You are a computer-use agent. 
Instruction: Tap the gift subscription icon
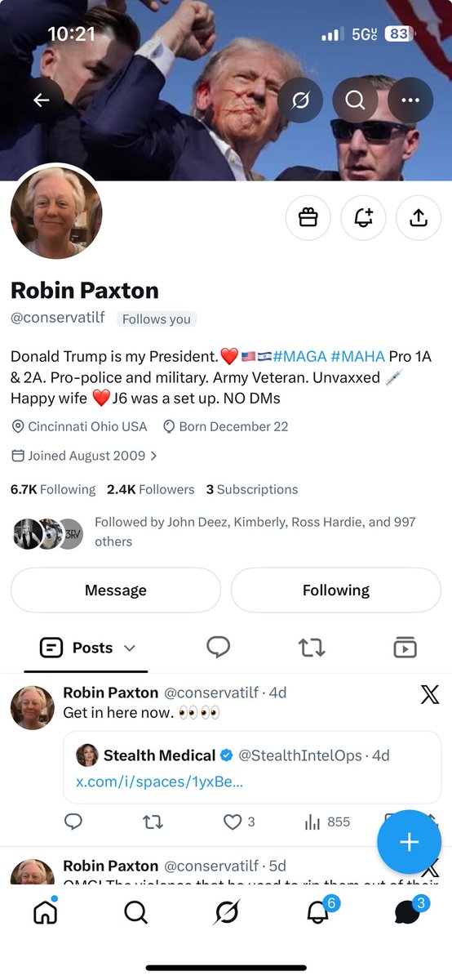(x=308, y=217)
